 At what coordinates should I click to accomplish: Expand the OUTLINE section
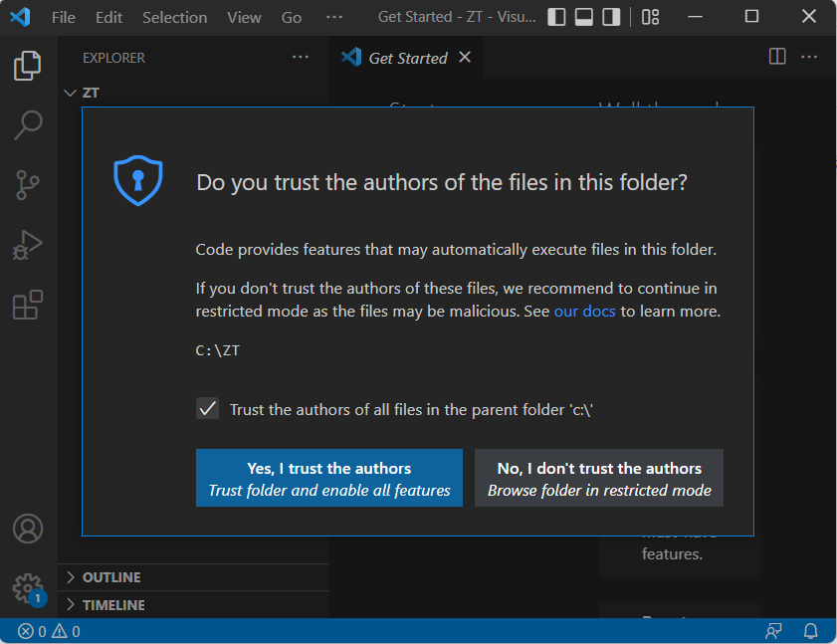point(194,577)
